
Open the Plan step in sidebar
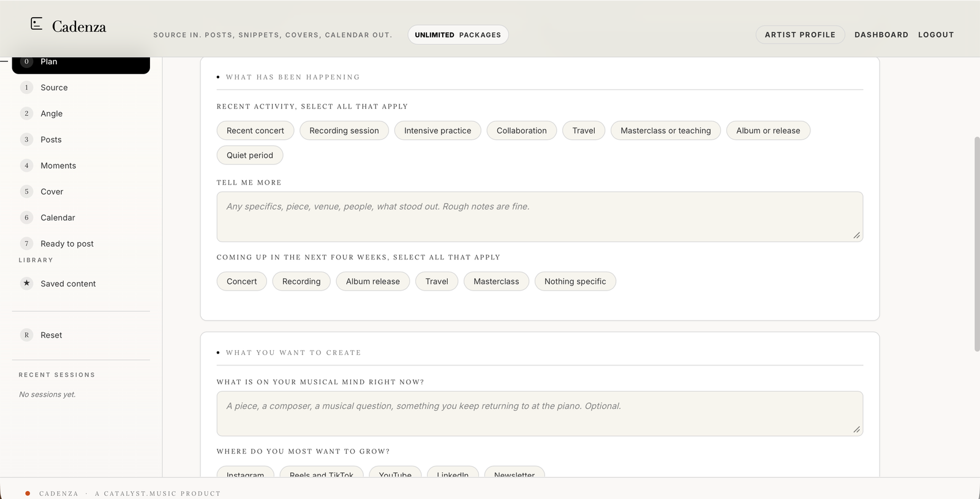pyautogui.click(x=81, y=64)
